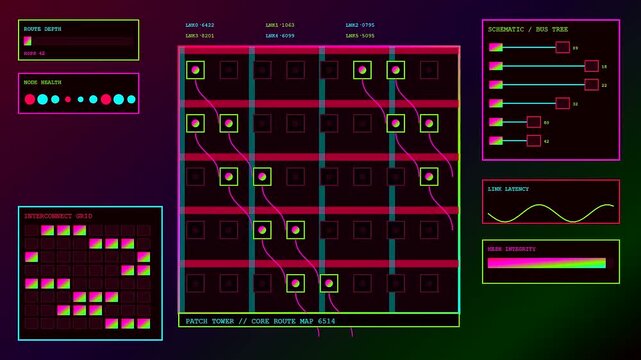Select the second Node Health dot, large cyan
Viewport: 641px width, 360px height.
[43, 99]
